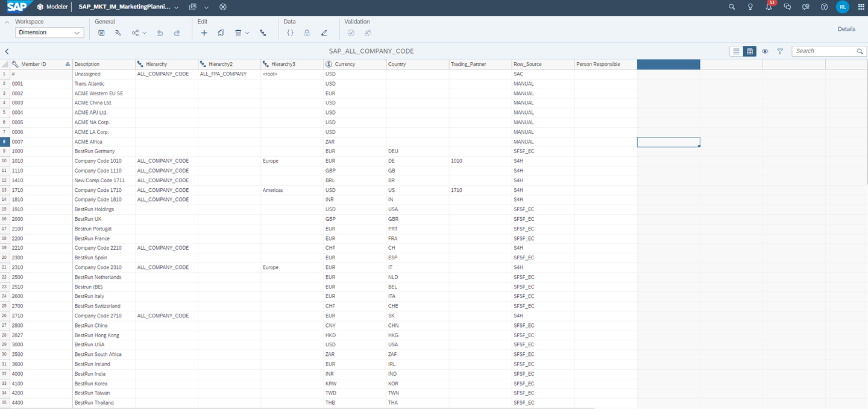Select the Hierarchy2 column header
The width and height of the screenshot is (868, 409).
pyautogui.click(x=230, y=64)
